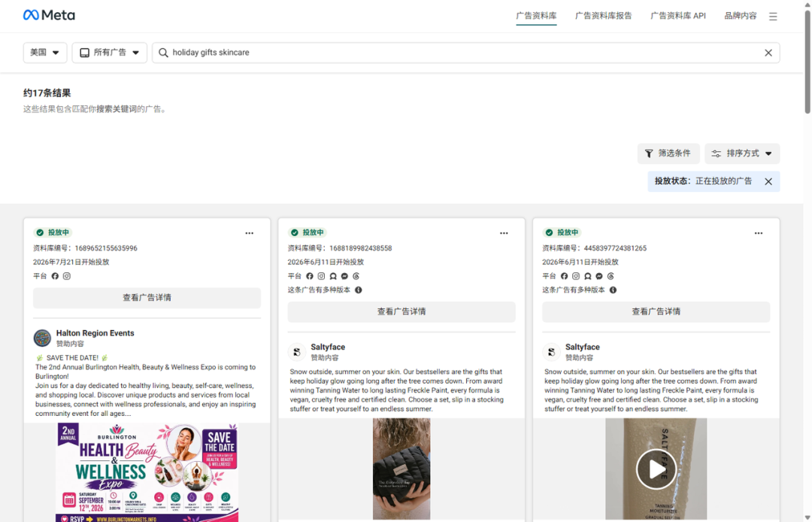This screenshot has height=522, width=812.
Task: Click Saltyface avatar on ad 1688189982438558
Action: (297, 352)
